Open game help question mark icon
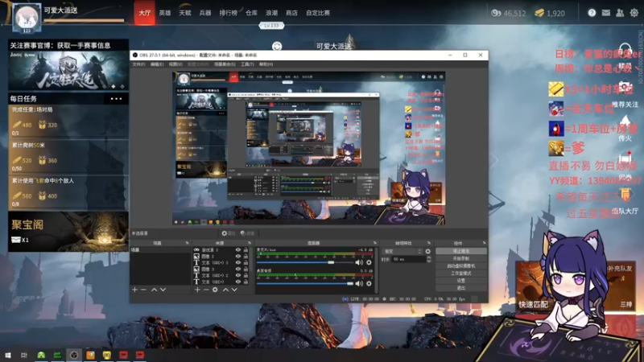 [x=592, y=13]
